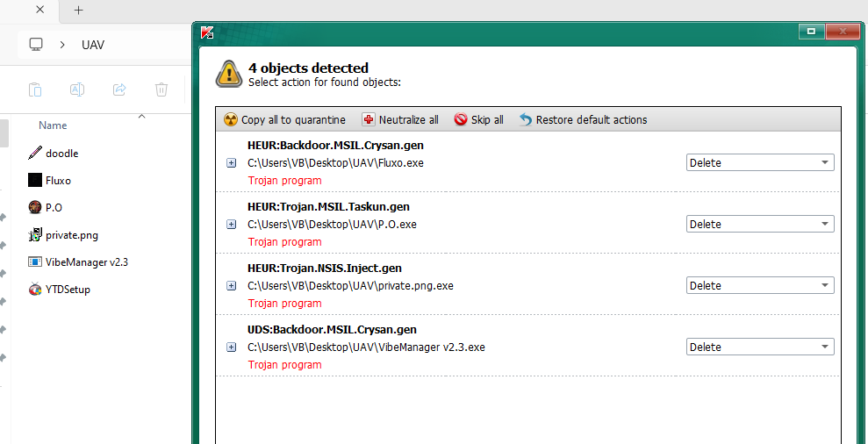Click the doodle file name
Image resolution: width=868 pixels, height=444 pixels.
[x=62, y=154]
